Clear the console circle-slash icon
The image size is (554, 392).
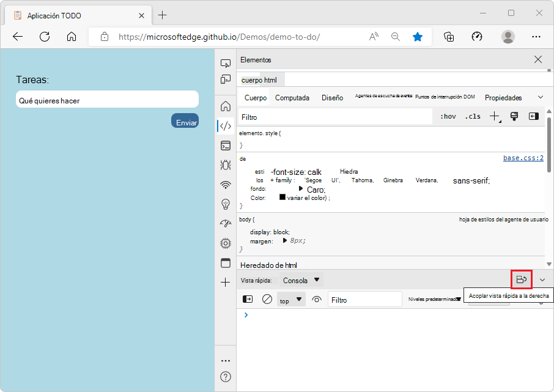point(267,300)
